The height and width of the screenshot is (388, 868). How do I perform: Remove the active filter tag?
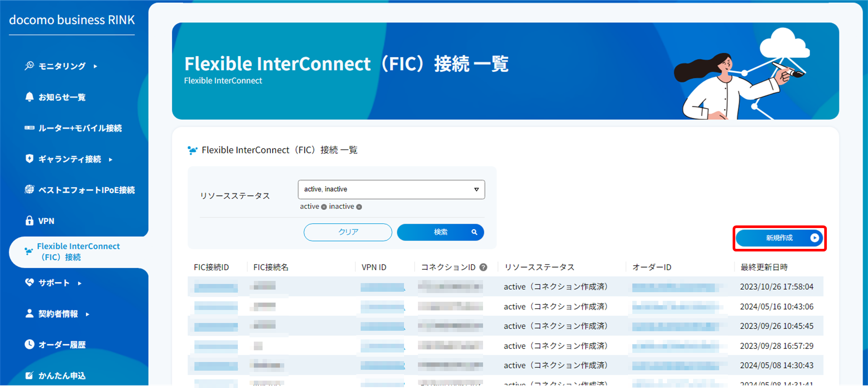point(324,207)
